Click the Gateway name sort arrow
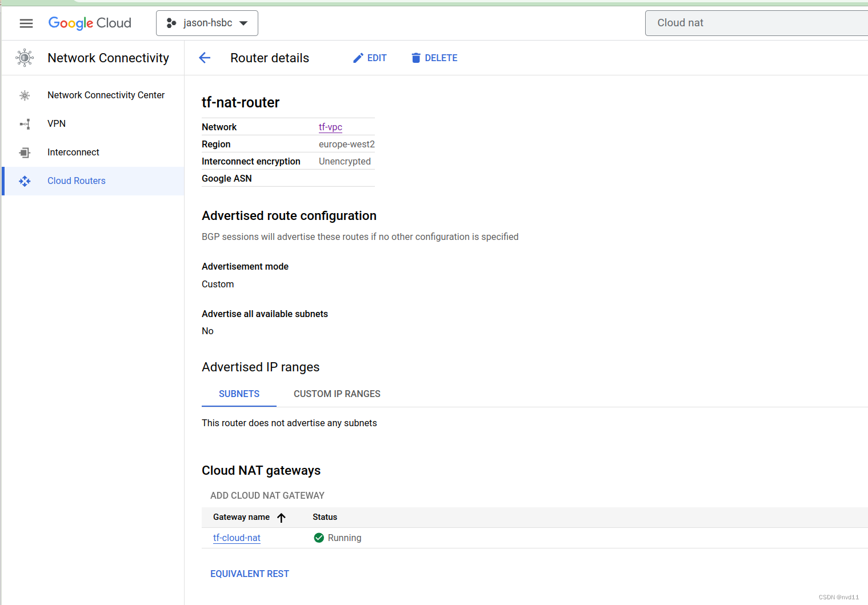The image size is (868, 605). tap(281, 518)
